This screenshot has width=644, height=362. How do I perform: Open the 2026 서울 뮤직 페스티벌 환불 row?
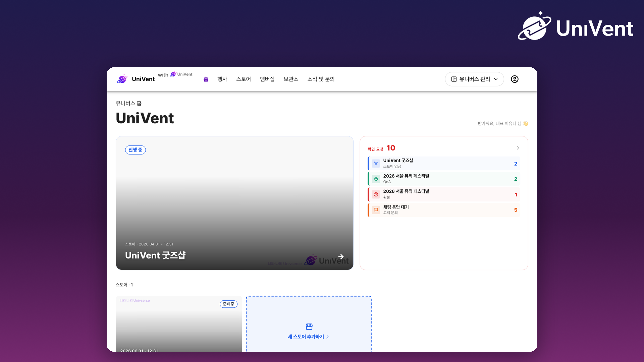coord(444,194)
